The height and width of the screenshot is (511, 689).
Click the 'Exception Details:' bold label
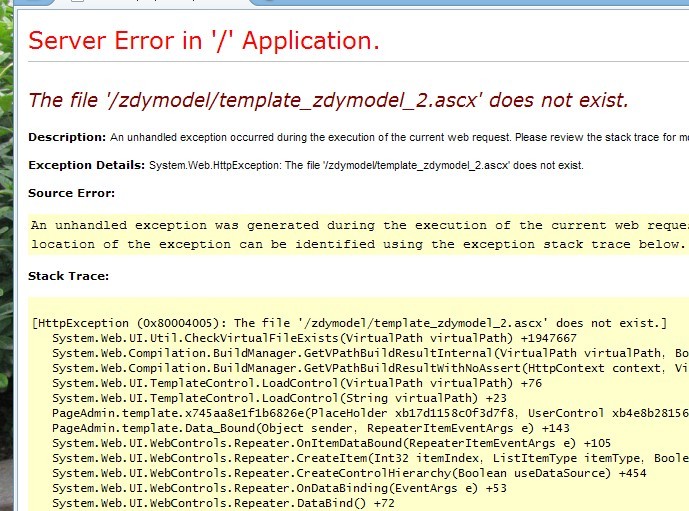86,165
